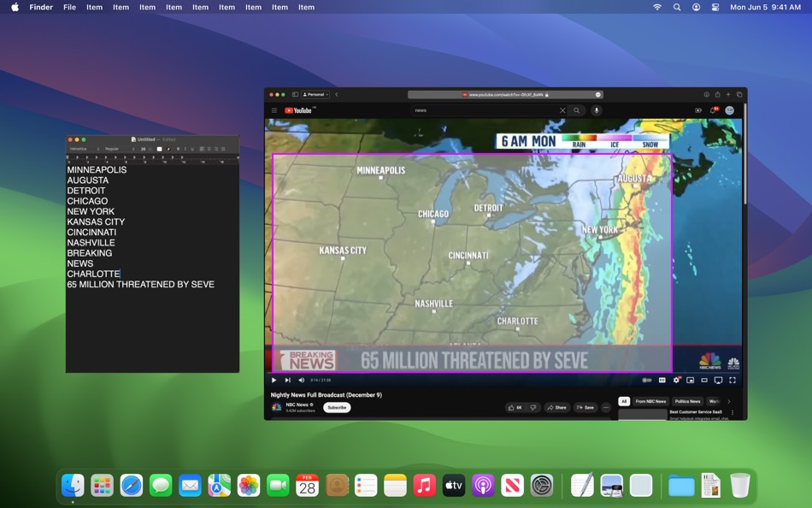Open options for Best Customer Service SaaS
Viewport: 812px width, 508px height.
(x=733, y=412)
